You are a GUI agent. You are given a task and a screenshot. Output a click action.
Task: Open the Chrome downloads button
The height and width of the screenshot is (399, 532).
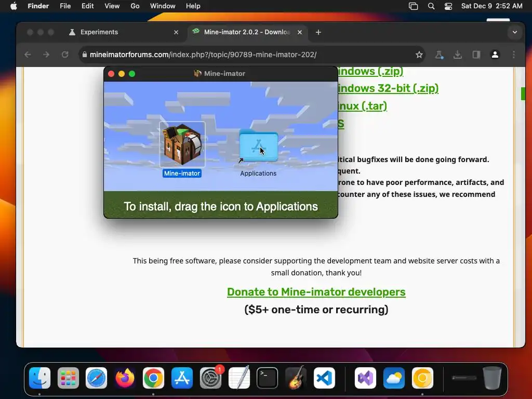[458, 55]
